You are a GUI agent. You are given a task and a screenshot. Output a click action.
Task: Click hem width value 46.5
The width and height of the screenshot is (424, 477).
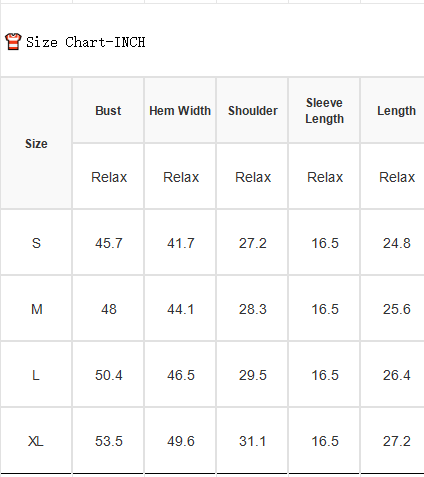click(181, 375)
